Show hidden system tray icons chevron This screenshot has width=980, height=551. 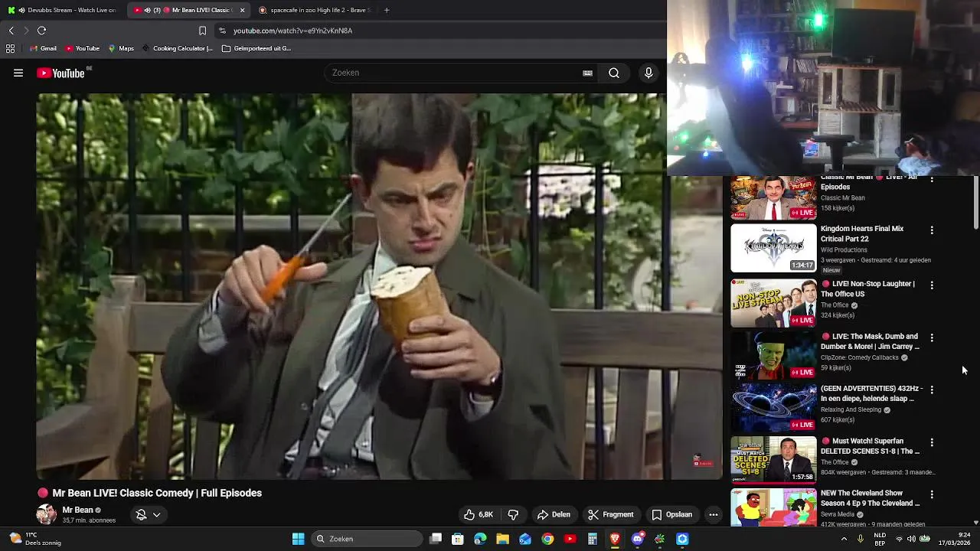[x=844, y=539]
